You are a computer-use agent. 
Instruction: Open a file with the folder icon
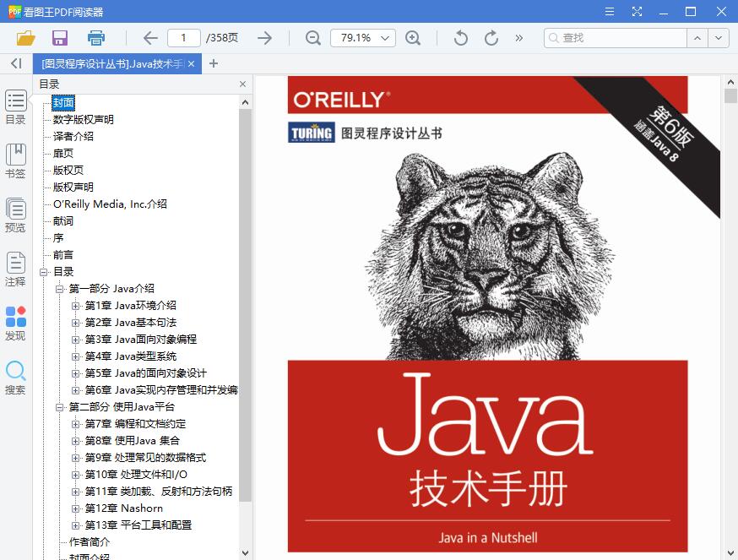click(26, 38)
